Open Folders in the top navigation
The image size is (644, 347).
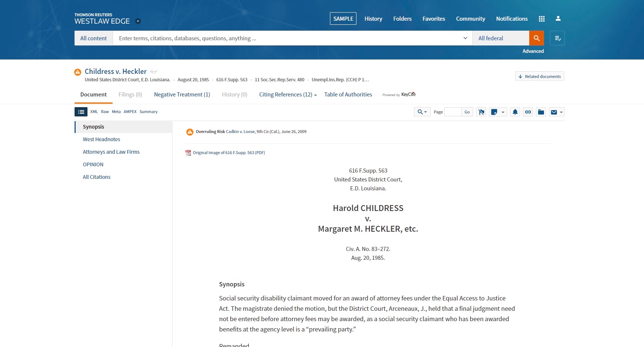(x=402, y=18)
